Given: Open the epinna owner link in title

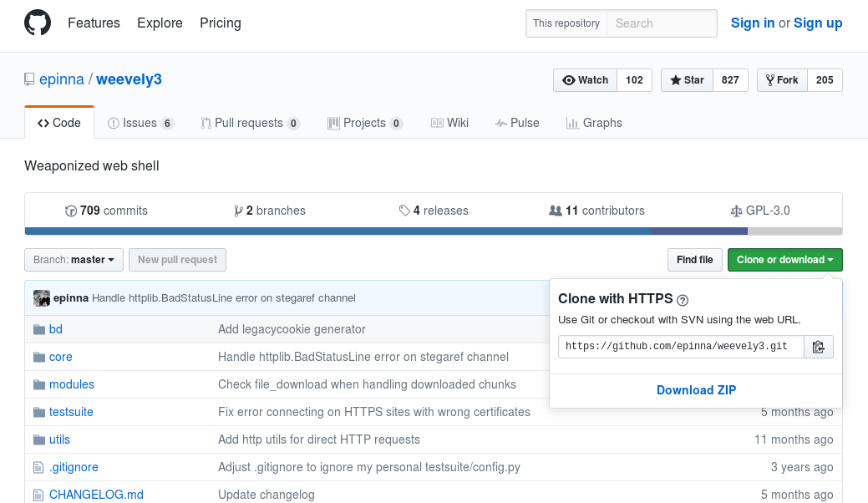Looking at the screenshot, I should tap(62, 79).
